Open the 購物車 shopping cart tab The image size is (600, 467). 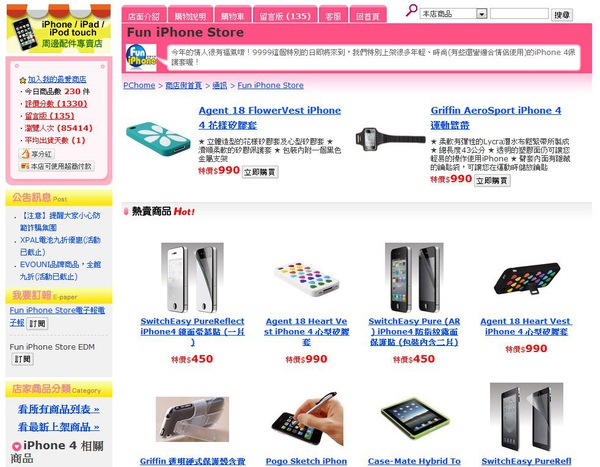coord(233,16)
